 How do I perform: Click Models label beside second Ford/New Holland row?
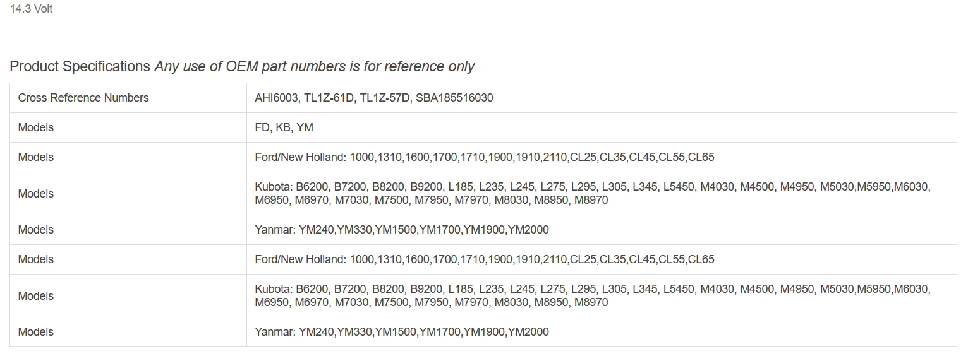[x=36, y=259]
